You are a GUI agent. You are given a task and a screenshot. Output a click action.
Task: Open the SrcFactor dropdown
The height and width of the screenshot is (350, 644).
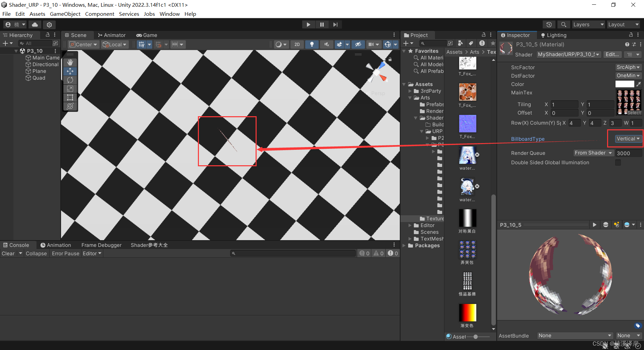628,67
